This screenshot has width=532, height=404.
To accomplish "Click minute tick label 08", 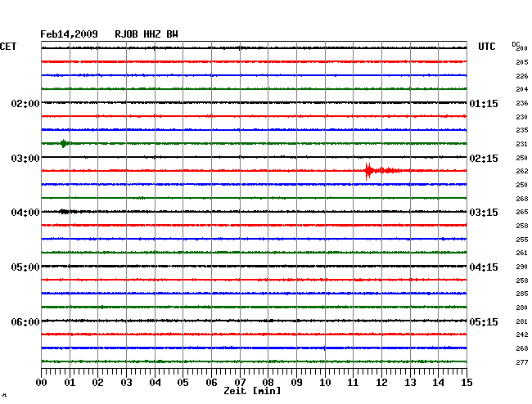I will (x=268, y=383).
